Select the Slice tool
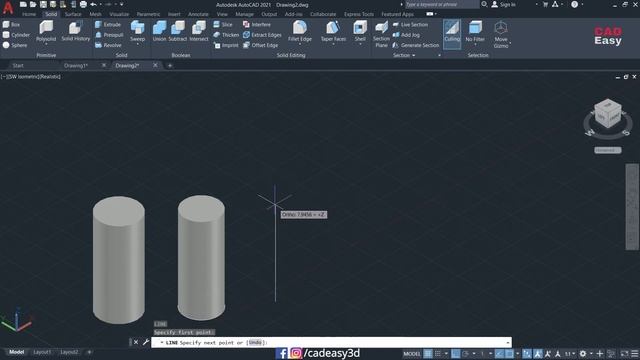This screenshot has width=640, height=360. pos(223,24)
